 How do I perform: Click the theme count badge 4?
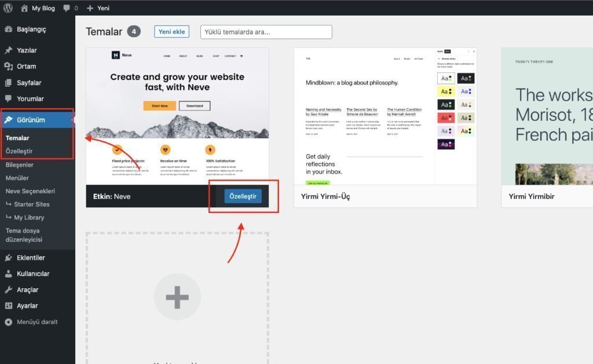coord(134,32)
